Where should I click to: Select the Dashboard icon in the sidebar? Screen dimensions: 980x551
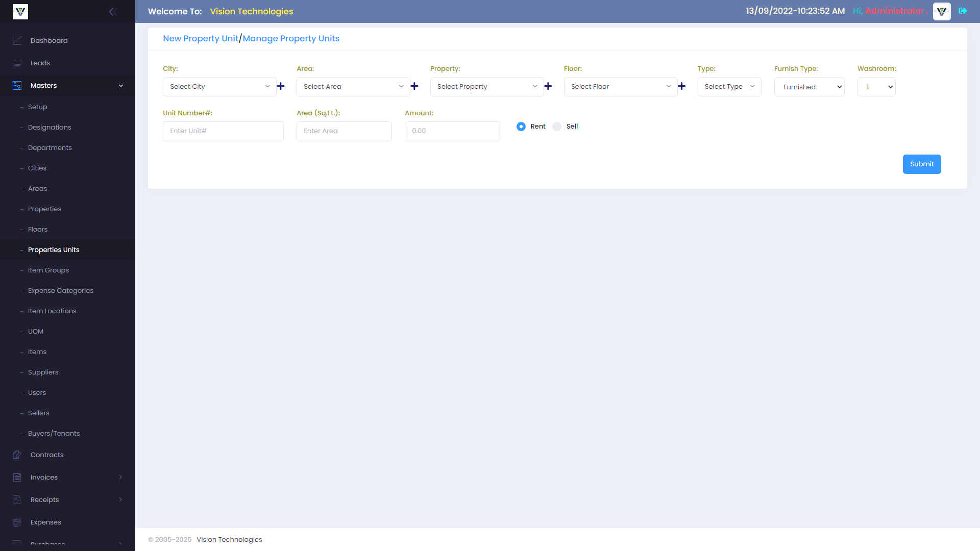pyautogui.click(x=17, y=40)
